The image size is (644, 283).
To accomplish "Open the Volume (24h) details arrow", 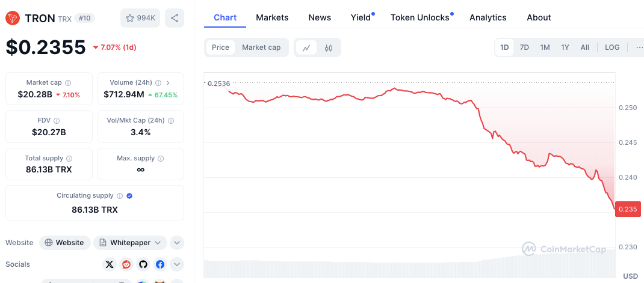I will coord(168,83).
